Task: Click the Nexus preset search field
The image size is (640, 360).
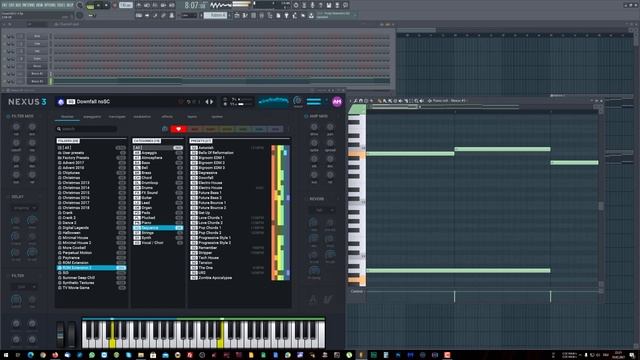Action: tap(87, 129)
